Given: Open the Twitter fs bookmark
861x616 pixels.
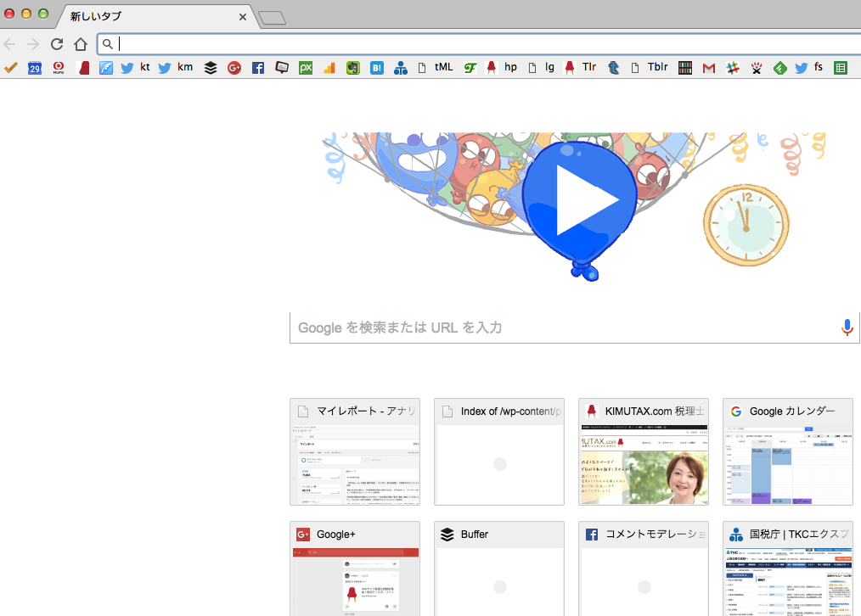Looking at the screenshot, I should 809,68.
